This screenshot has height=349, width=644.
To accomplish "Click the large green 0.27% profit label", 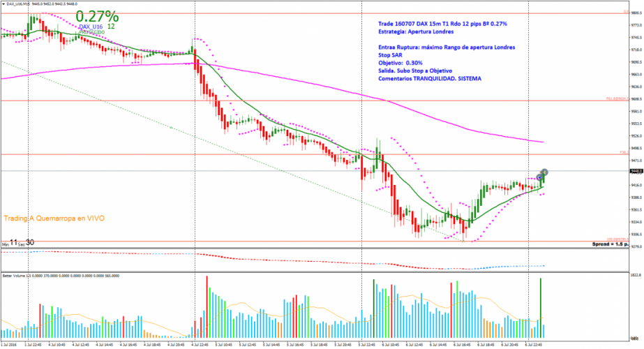I will [97, 15].
